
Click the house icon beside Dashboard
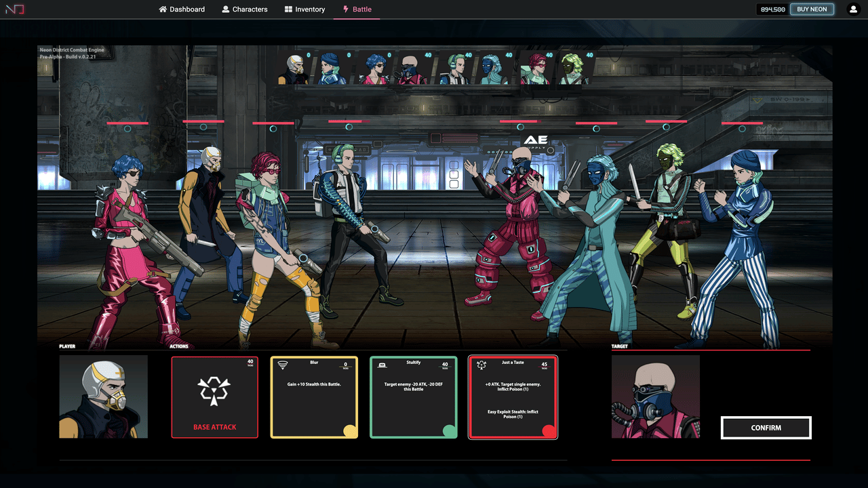163,9
